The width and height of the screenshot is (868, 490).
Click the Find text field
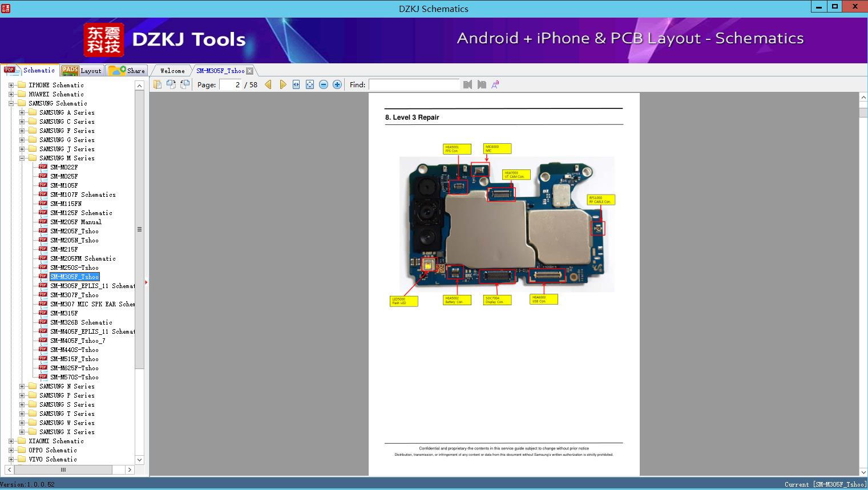tap(414, 84)
